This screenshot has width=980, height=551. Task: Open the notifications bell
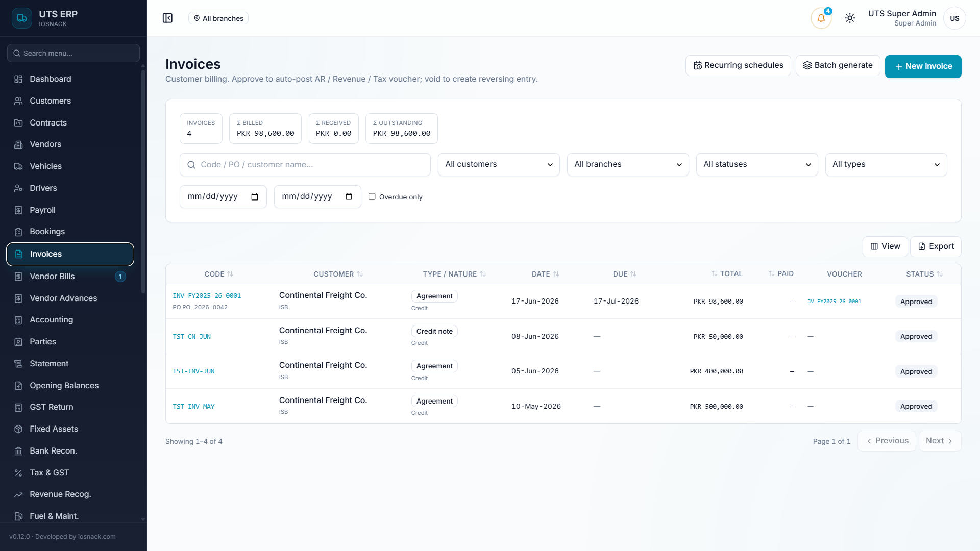(821, 18)
